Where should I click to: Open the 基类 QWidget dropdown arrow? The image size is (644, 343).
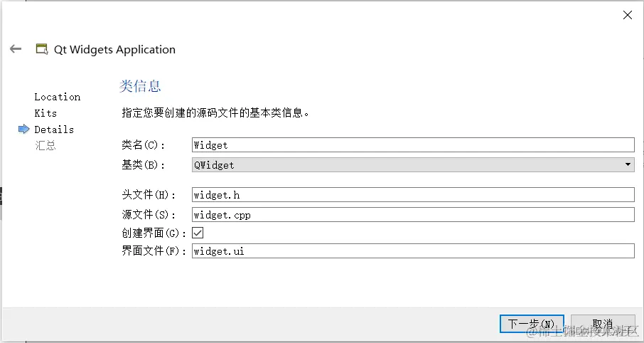click(628, 164)
